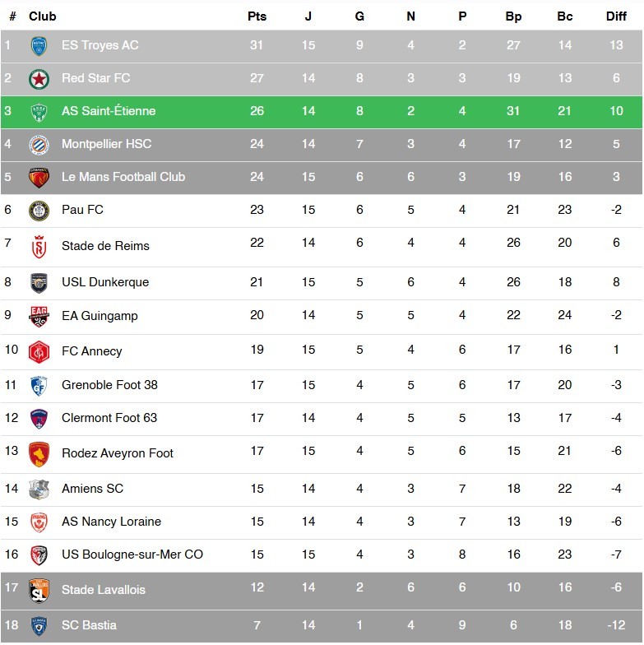Select Le Mans Football Club name
Image resolution: width=644 pixels, height=645 pixels.
123,177
